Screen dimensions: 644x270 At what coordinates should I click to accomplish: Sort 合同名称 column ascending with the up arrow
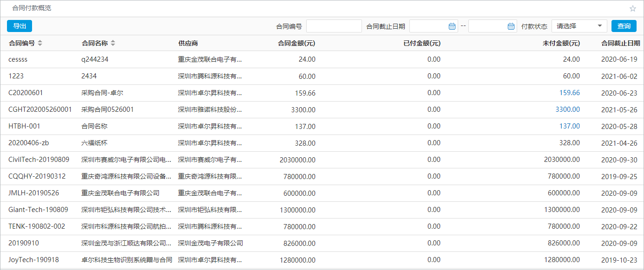pyautogui.click(x=114, y=41)
